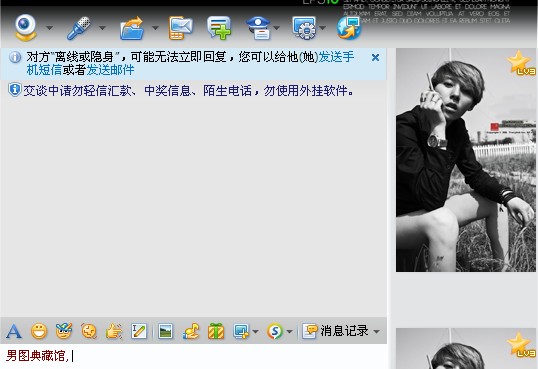Viewport: 538px width, 369px height.
Task: Create a discussion group chat icon
Action: (219, 28)
